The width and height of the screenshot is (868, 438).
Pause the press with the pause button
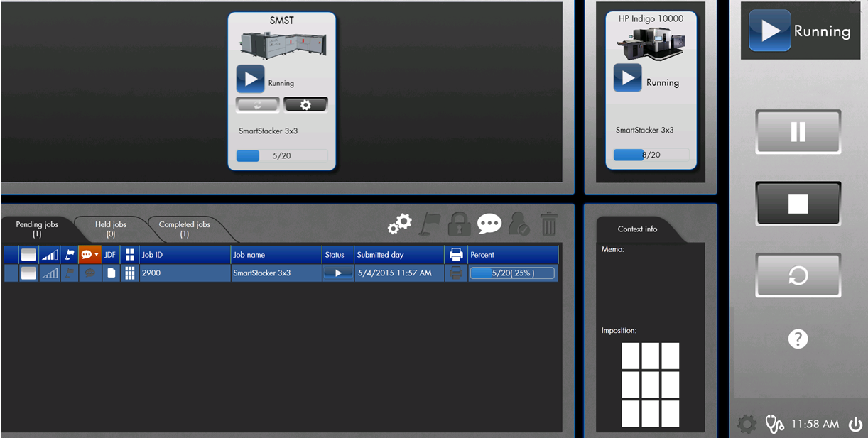[798, 131]
